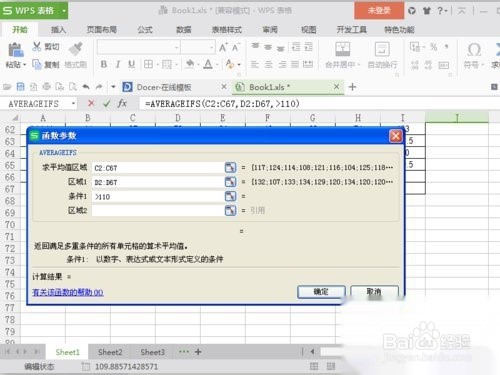Open the function help link

68,292
